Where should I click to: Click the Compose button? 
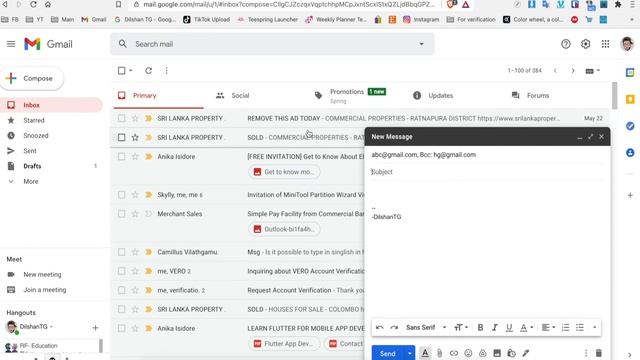(x=32, y=78)
